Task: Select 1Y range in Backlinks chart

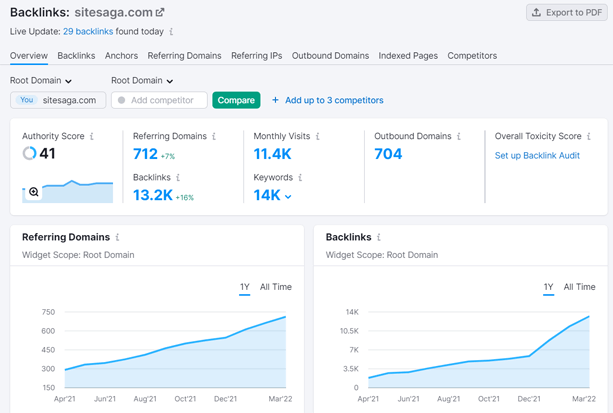Action: point(548,287)
